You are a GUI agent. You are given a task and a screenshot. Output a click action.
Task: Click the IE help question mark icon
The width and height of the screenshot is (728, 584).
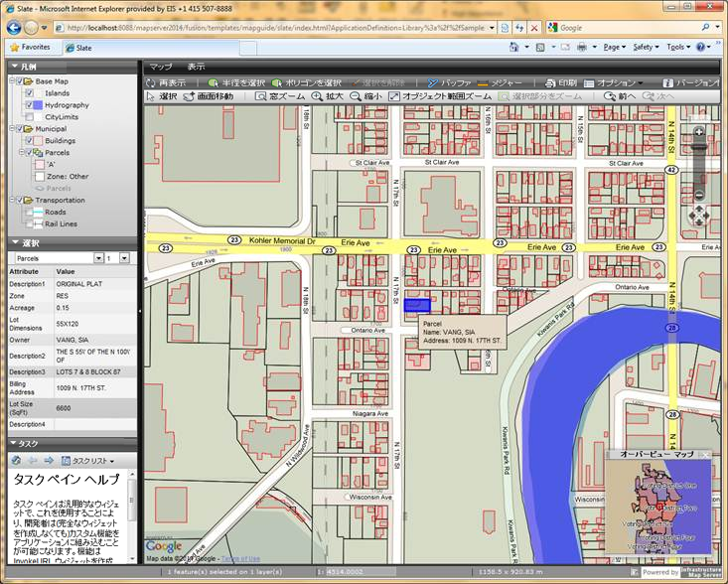pos(700,47)
